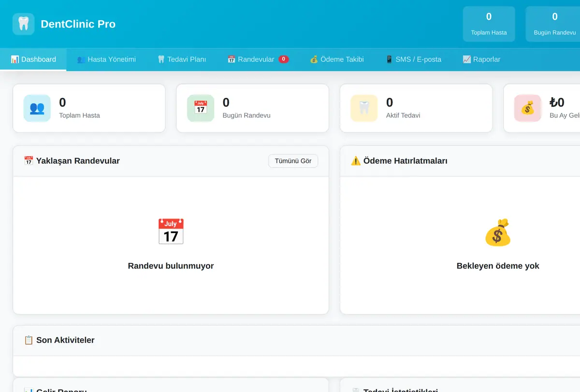The width and height of the screenshot is (580, 392).
Task: Click the clipboard icon beside Son Aktiviteler
Action: click(29, 340)
